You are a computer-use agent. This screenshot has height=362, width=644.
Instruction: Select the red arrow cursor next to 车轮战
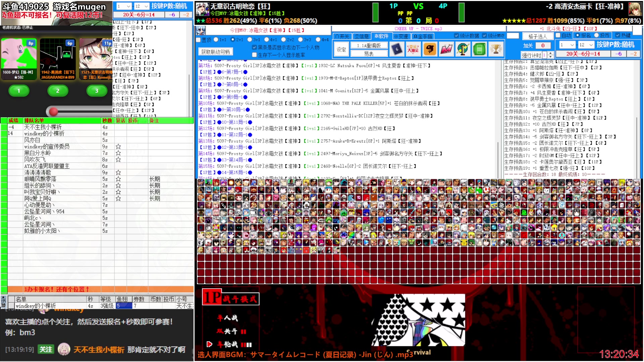[210, 344]
